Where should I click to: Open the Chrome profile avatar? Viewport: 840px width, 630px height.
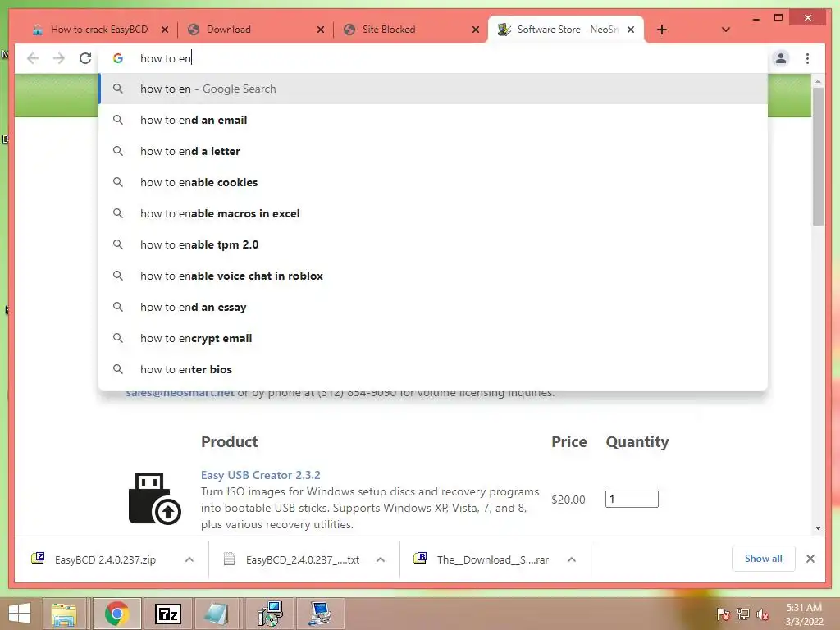pyautogui.click(x=781, y=58)
